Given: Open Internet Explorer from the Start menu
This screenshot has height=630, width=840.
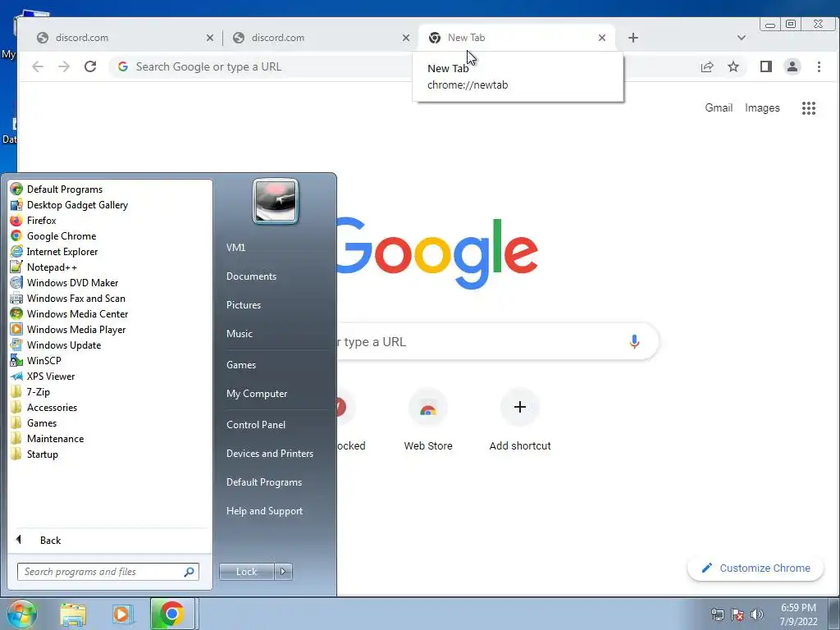Looking at the screenshot, I should (x=110, y=251).
